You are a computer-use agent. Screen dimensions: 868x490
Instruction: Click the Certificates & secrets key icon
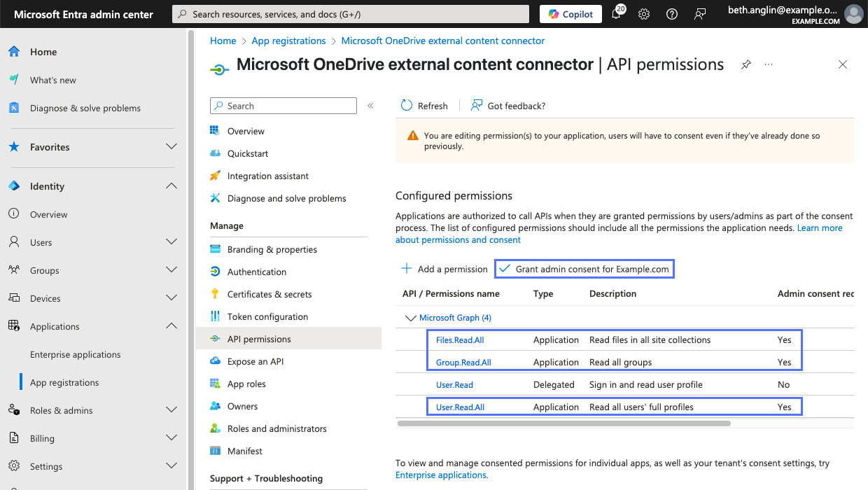coord(215,294)
